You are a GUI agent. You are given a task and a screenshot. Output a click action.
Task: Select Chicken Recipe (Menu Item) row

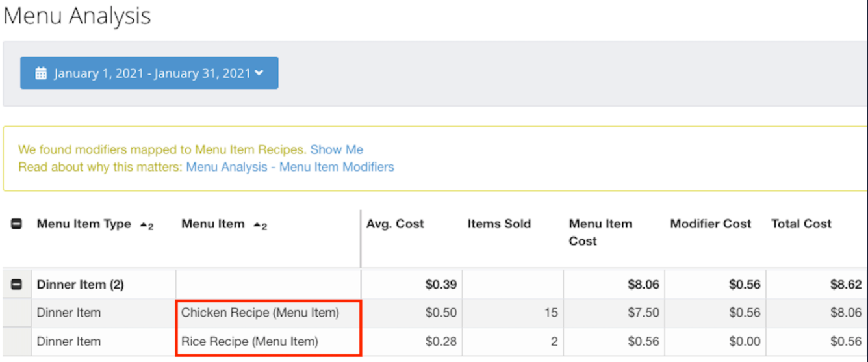(260, 313)
